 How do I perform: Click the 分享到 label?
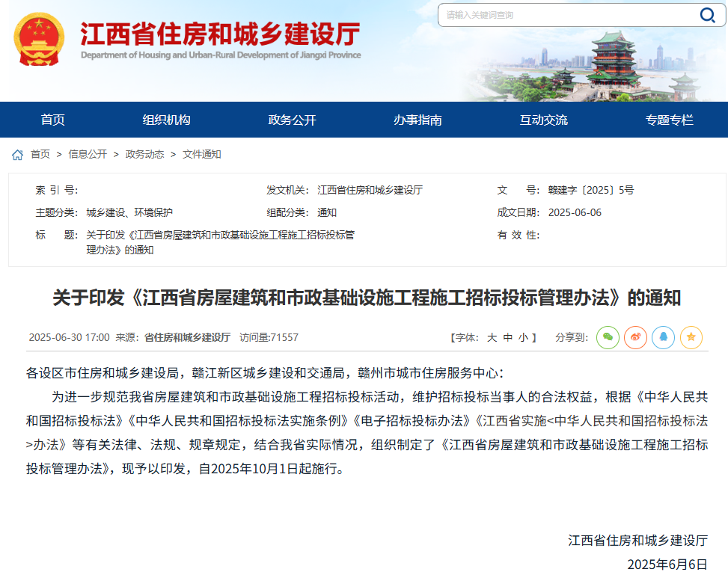point(572,337)
